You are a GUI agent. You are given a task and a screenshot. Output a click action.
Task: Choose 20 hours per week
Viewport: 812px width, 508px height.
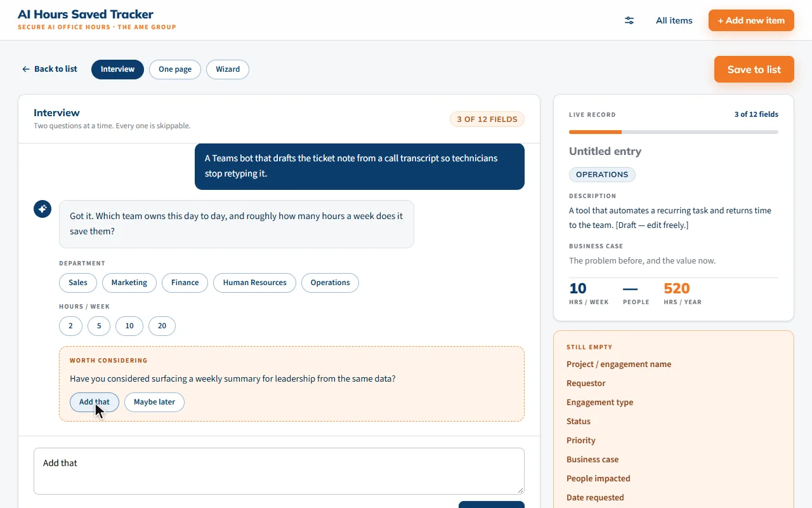pos(162,326)
